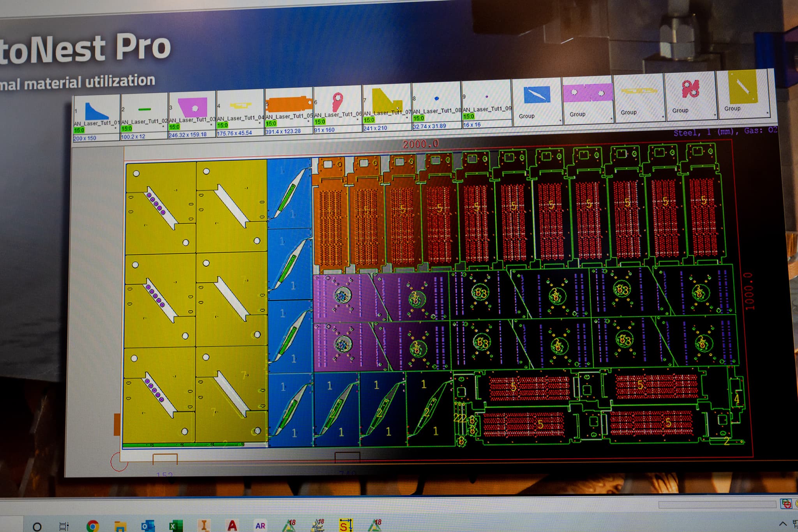The image size is (798, 532).
Task: Select the red Group thumbnail
Action: coord(690,88)
